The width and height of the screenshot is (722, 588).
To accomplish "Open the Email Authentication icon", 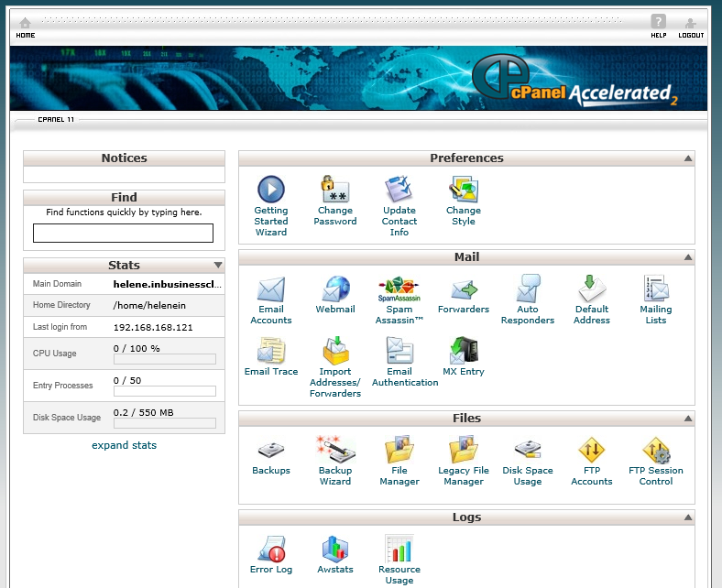I will click(x=399, y=351).
